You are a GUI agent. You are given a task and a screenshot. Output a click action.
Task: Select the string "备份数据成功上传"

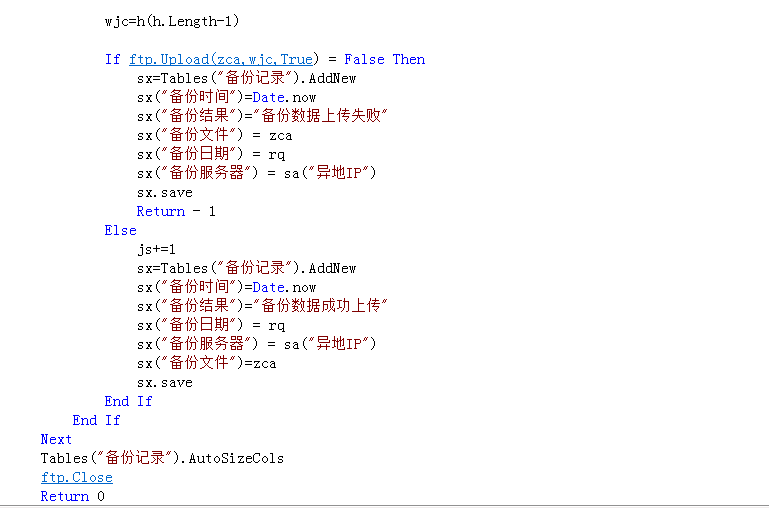pyautogui.click(x=320, y=306)
